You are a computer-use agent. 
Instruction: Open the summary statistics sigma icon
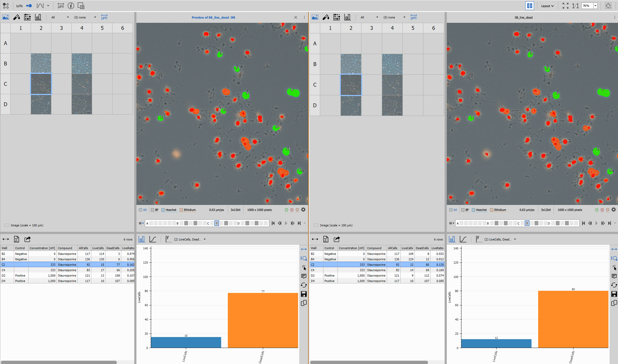(17, 239)
